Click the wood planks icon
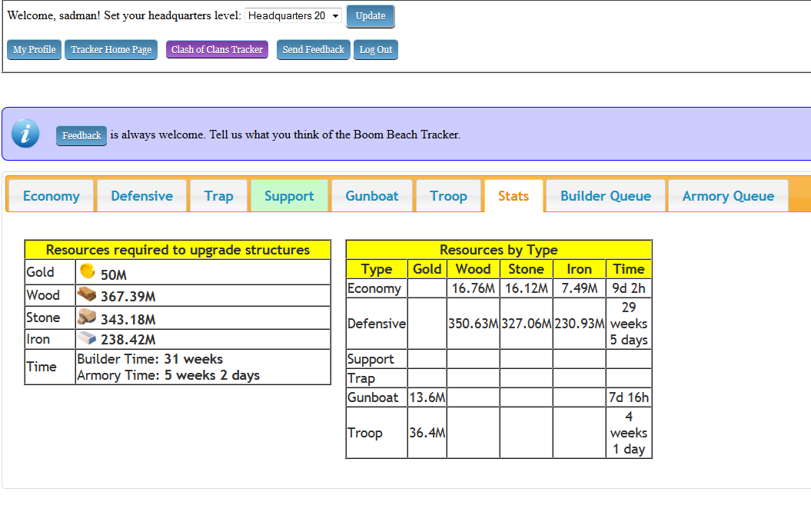 click(x=87, y=294)
